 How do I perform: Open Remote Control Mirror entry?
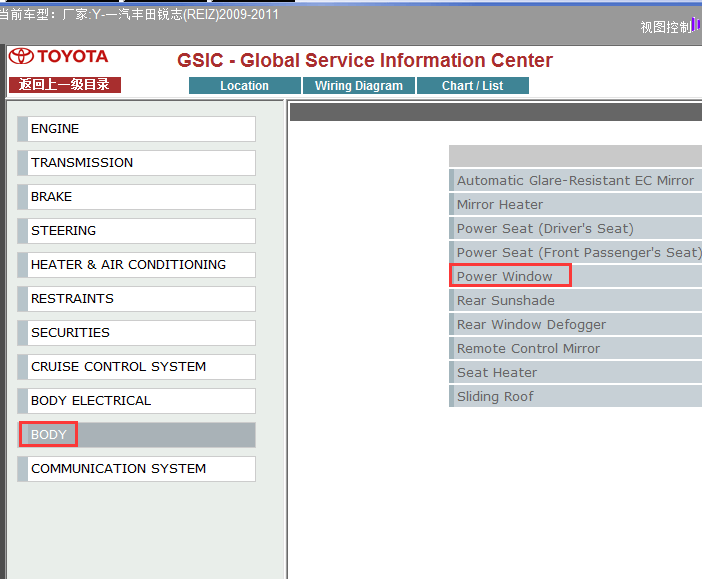tap(575, 348)
